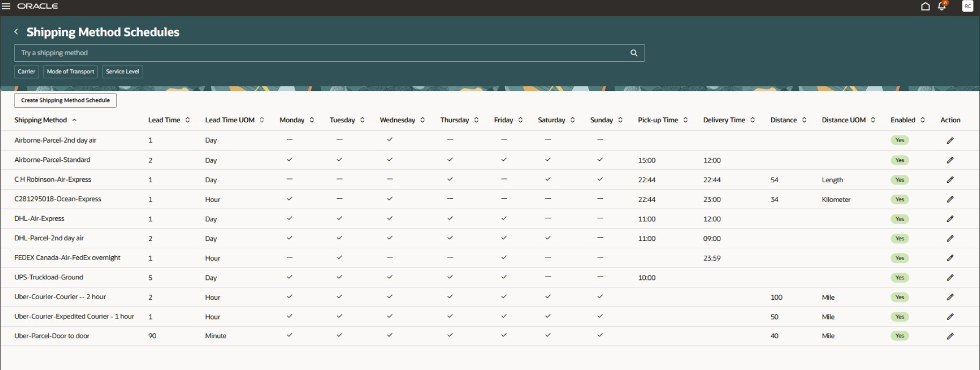
Task: Sort by the Lead Time column
Action: (187, 120)
